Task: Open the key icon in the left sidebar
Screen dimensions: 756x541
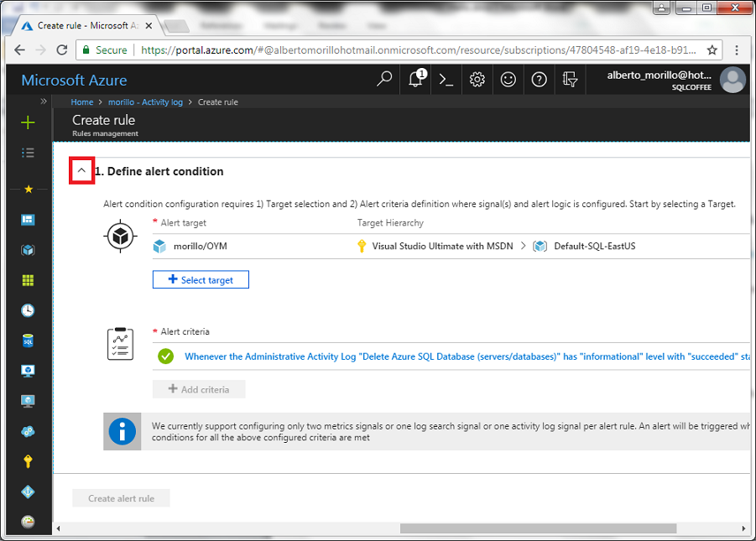Action: click(x=28, y=461)
